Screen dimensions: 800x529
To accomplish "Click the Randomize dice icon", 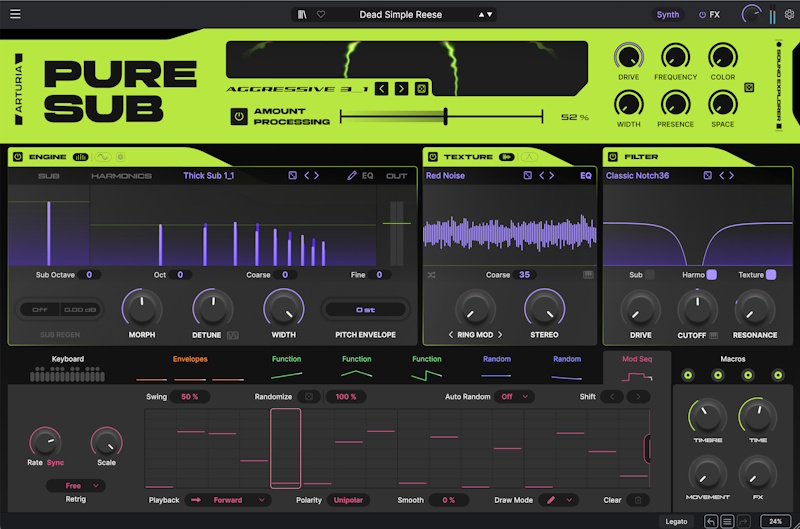I will (x=309, y=396).
